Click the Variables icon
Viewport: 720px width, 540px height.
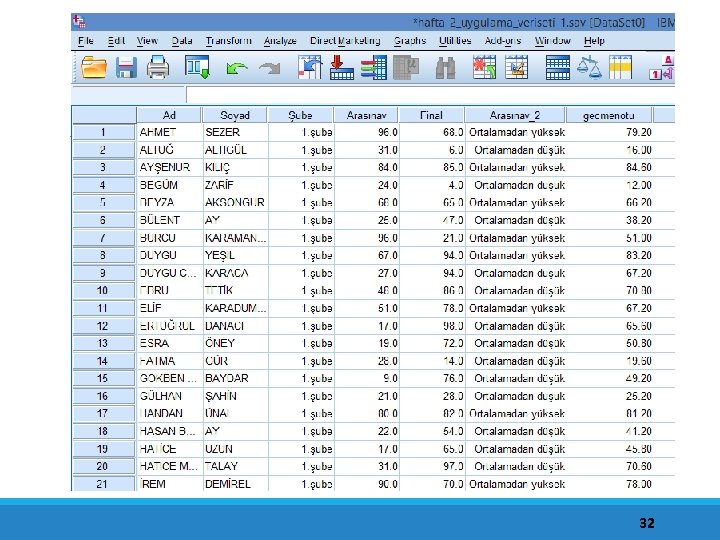pyautogui.click(x=373, y=68)
